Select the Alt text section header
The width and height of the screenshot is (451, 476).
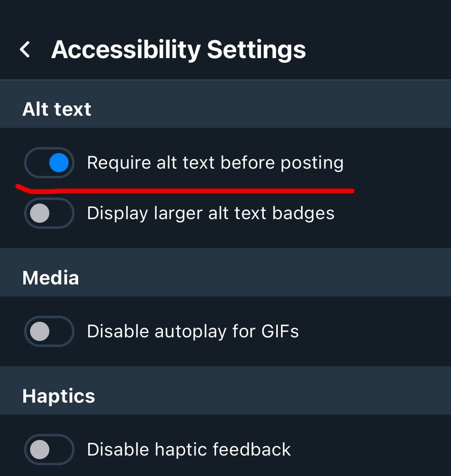click(57, 109)
